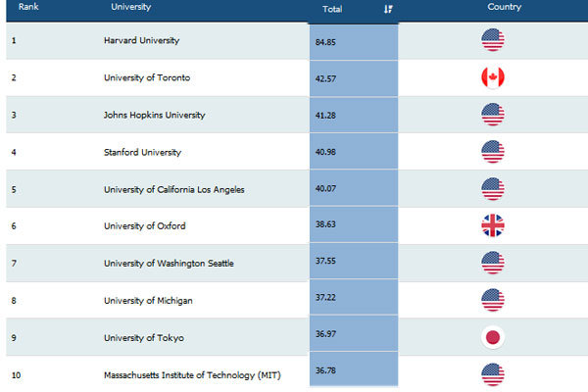Select the total score 42.57

tap(325, 78)
